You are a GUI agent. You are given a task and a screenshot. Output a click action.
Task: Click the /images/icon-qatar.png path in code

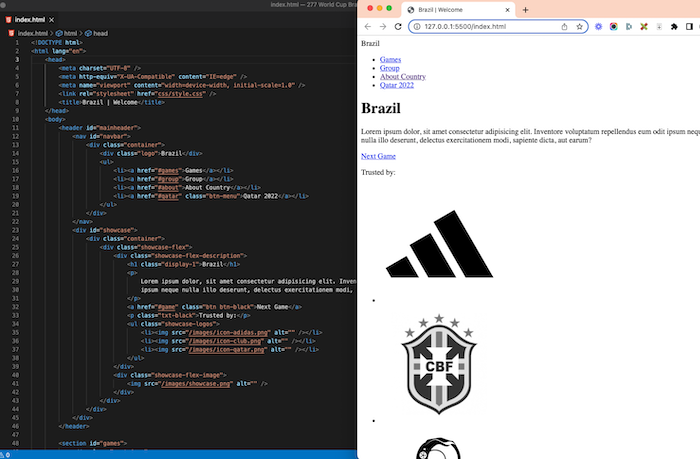click(x=228, y=350)
